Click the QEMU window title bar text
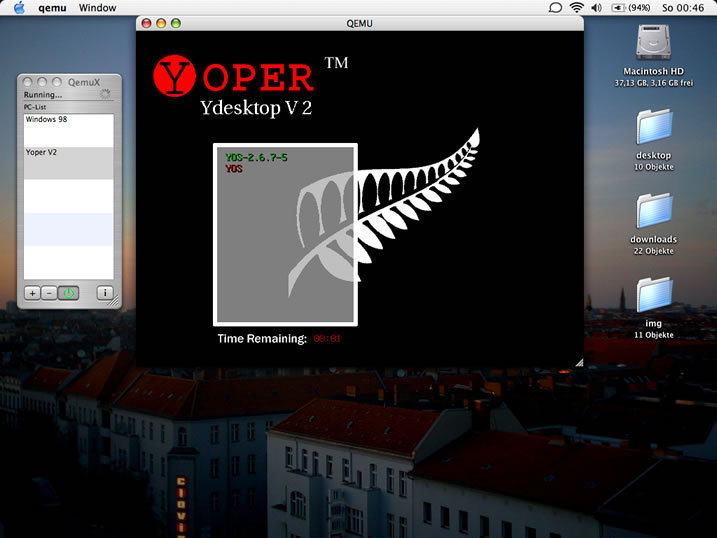This screenshot has width=717, height=538. 359,23
